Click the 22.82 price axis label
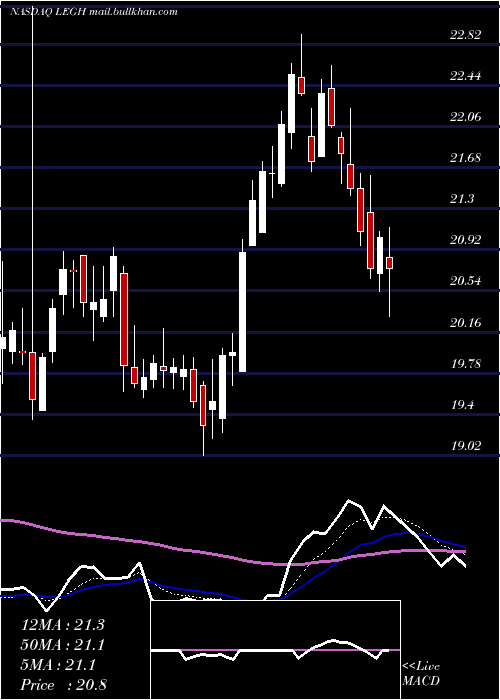This screenshot has width=500, height=700. point(466,35)
